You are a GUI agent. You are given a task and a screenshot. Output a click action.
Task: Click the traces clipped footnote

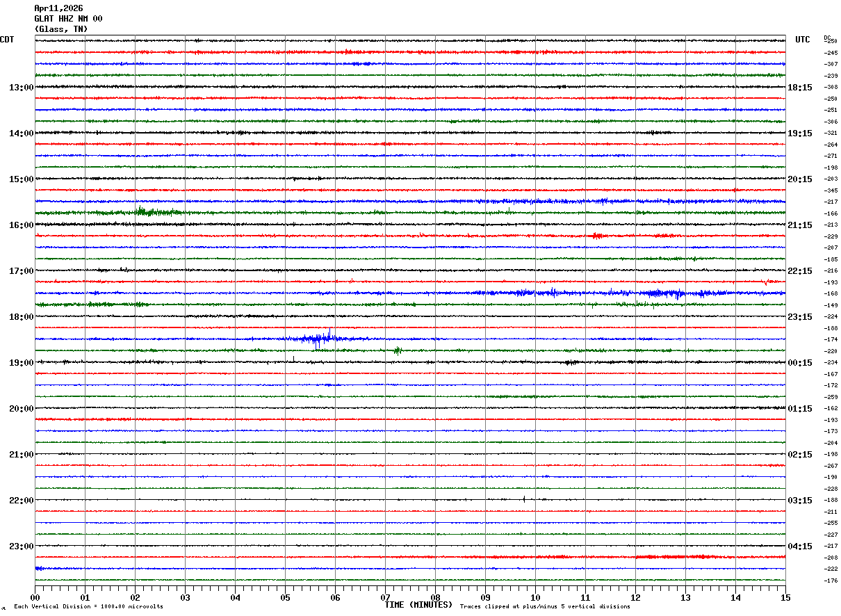(x=545, y=607)
